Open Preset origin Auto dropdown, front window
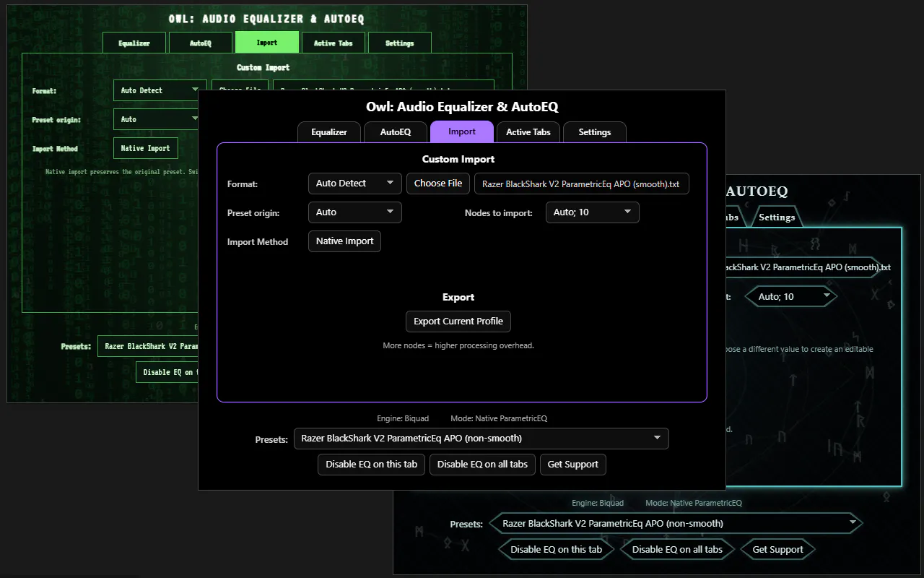The height and width of the screenshot is (578, 924). click(x=355, y=212)
